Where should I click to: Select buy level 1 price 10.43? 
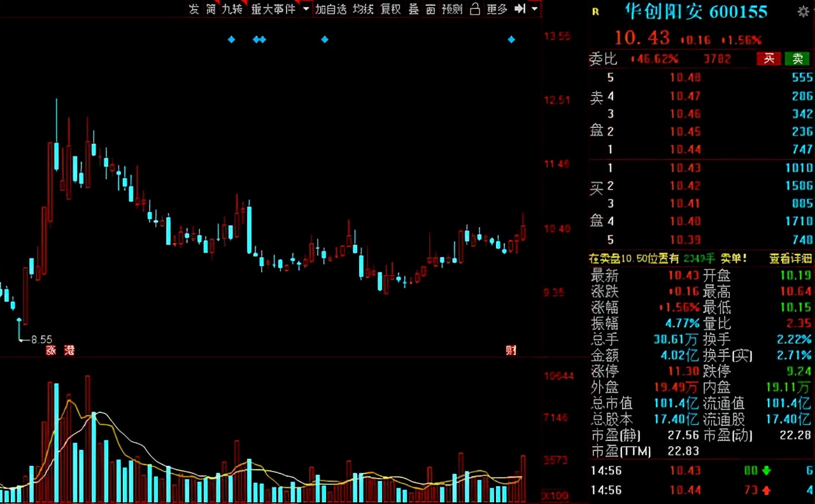click(x=685, y=168)
